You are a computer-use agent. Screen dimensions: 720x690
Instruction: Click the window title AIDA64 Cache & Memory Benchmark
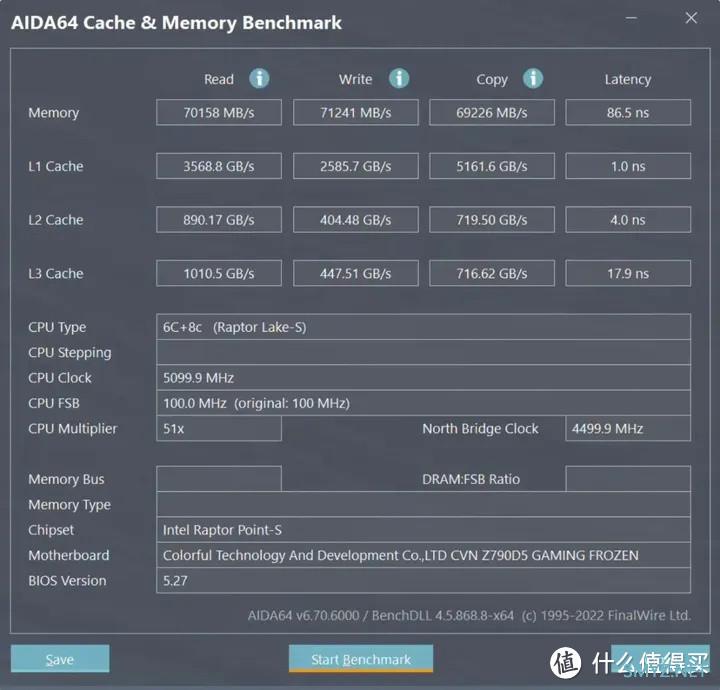pos(176,22)
